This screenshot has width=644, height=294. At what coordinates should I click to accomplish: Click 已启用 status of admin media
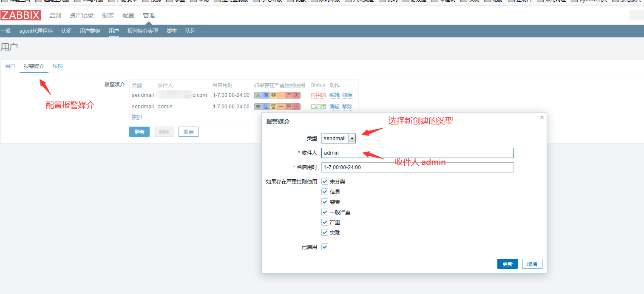point(318,107)
